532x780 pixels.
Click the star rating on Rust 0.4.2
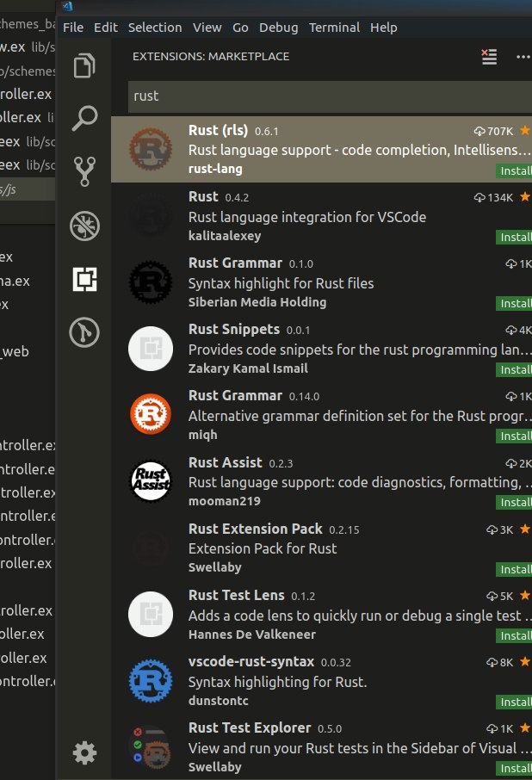525,197
